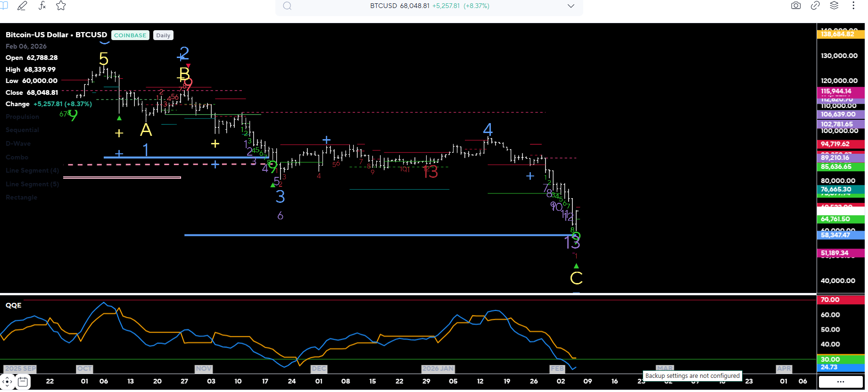Viewport: 868px width, 392px height.
Task: Toggle the D-Wave indicator in legend
Action: coord(18,143)
